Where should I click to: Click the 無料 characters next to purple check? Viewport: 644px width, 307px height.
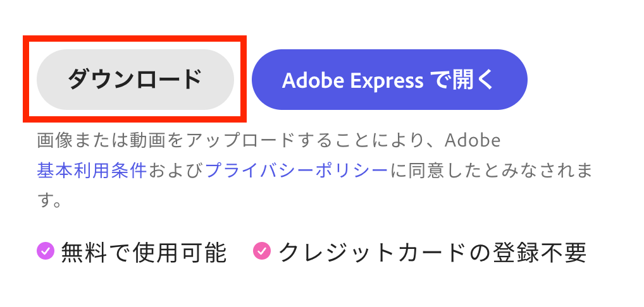pos(82,253)
